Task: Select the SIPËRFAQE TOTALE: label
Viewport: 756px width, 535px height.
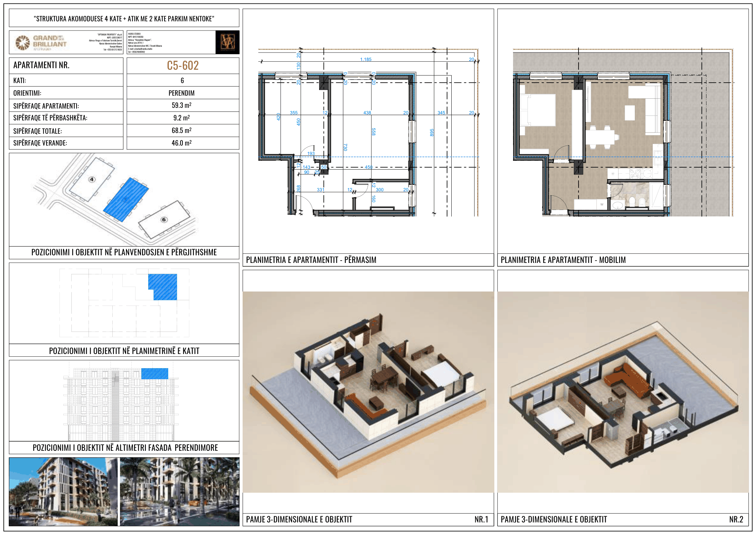Action: (37, 131)
